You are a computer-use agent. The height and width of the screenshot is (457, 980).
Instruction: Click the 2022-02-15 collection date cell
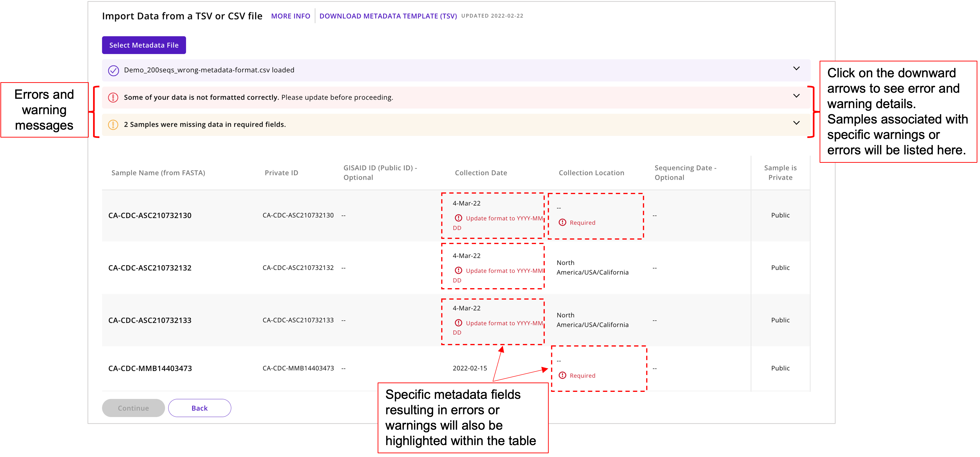(x=470, y=368)
